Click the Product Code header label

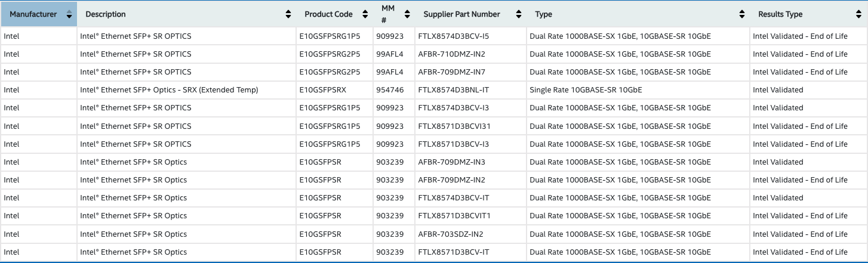(x=328, y=14)
